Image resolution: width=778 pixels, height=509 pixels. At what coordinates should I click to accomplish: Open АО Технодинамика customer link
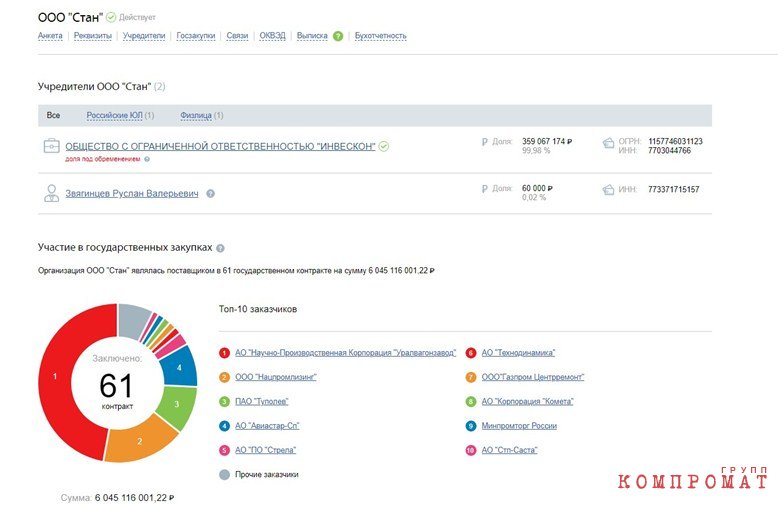[519, 353]
